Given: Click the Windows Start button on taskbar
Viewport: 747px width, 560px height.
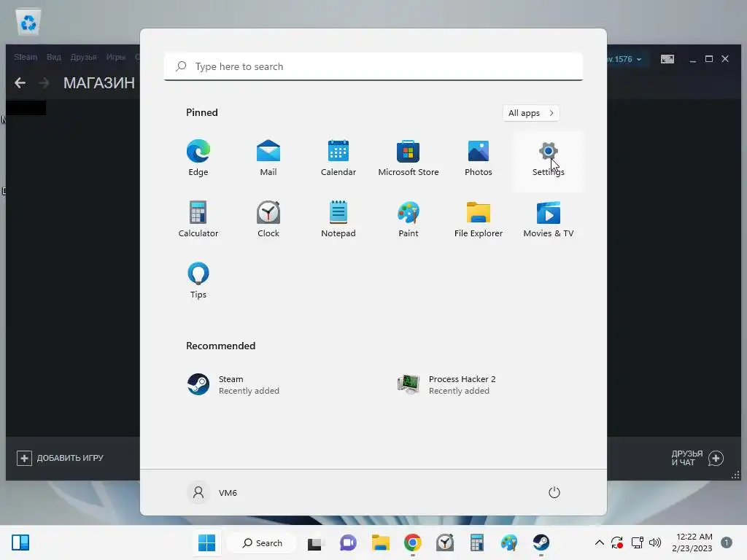Looking at the screenshot, I should coord(206,542).
